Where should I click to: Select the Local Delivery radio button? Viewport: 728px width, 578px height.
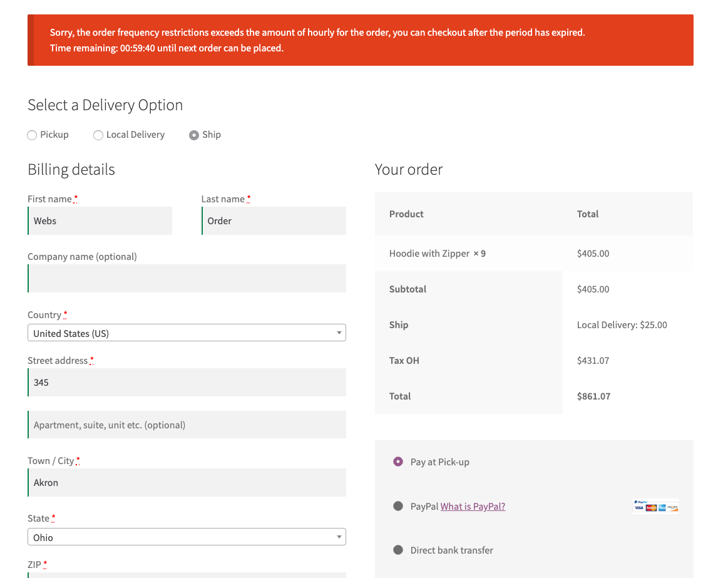click(98, 135)
